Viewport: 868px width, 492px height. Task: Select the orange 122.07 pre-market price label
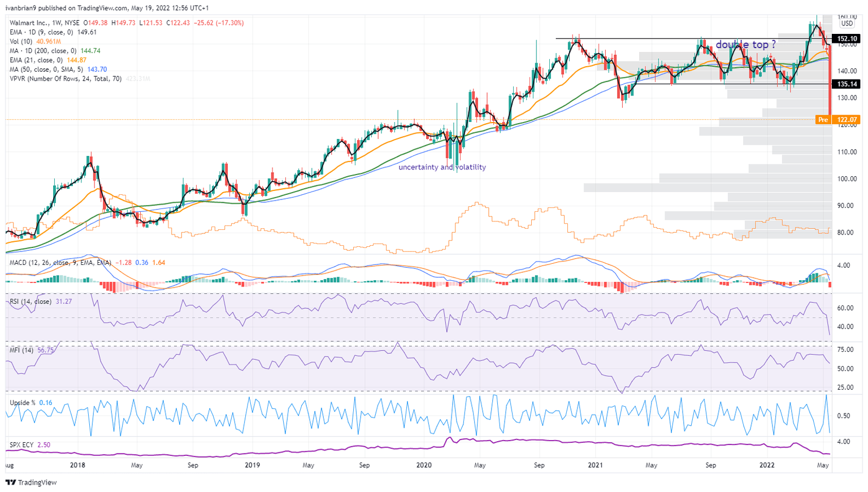point(847,120)
